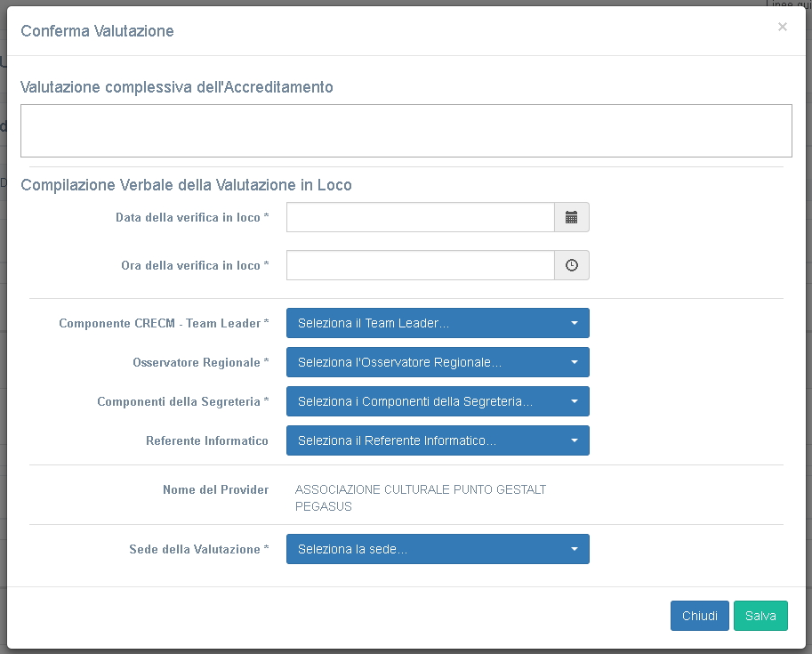Click the Data della verifica in loco label
Viewport: 812px width, 654px height.
coord(192,217)
